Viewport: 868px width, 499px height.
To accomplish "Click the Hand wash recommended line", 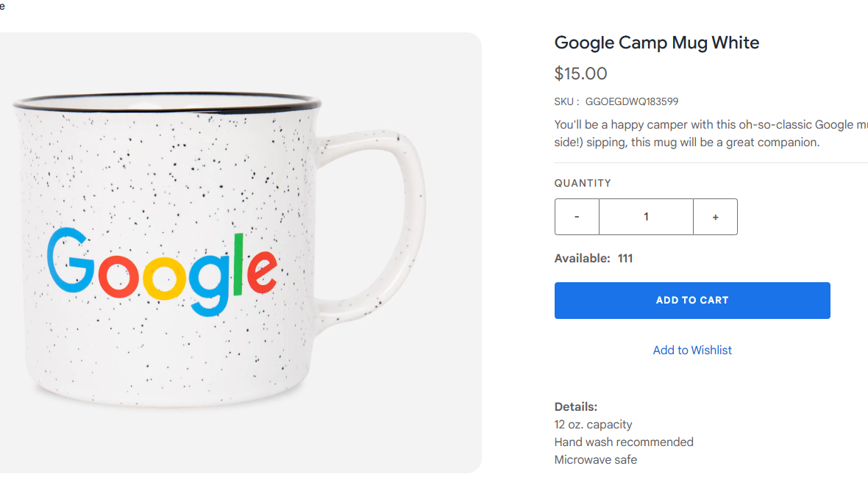I will 624,442.
